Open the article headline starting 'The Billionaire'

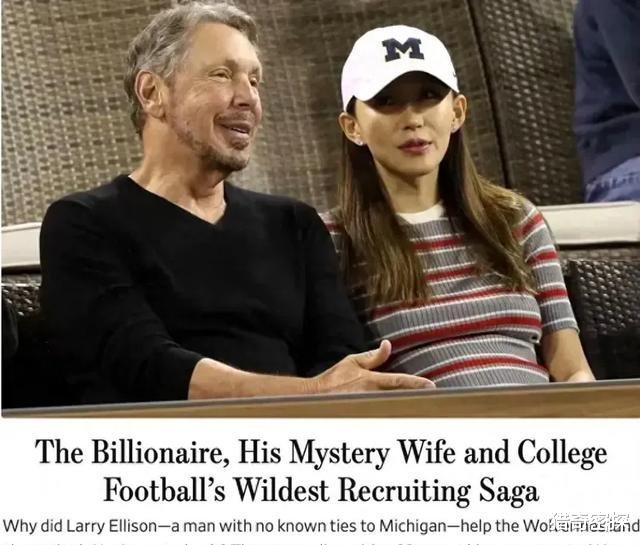pos(321,470)
